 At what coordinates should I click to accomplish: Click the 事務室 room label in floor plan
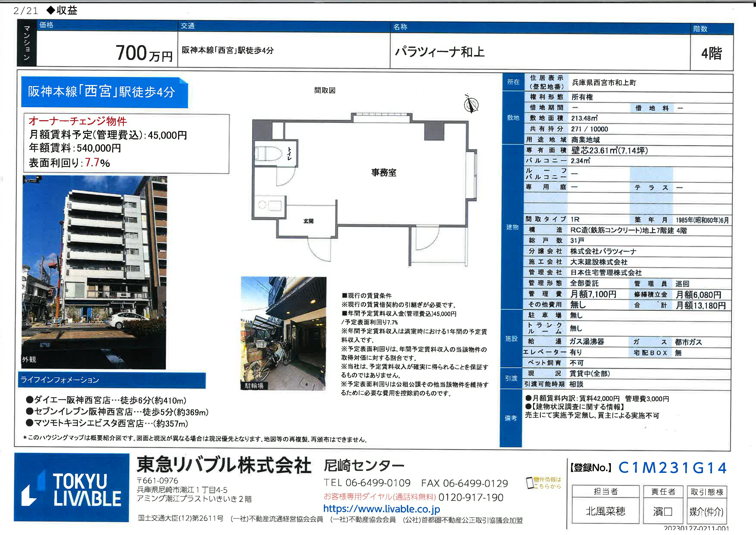click(384, 173)
